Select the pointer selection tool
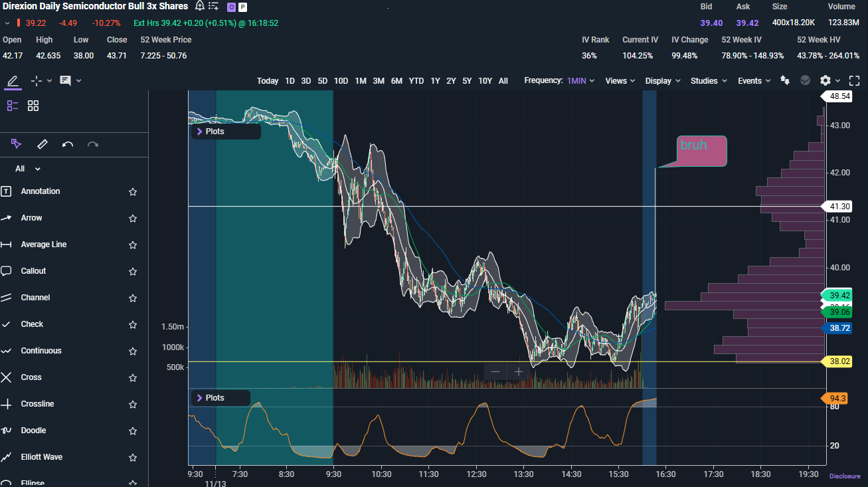The height and width of the screenshot is (487, 868). (x=17, y=144)
